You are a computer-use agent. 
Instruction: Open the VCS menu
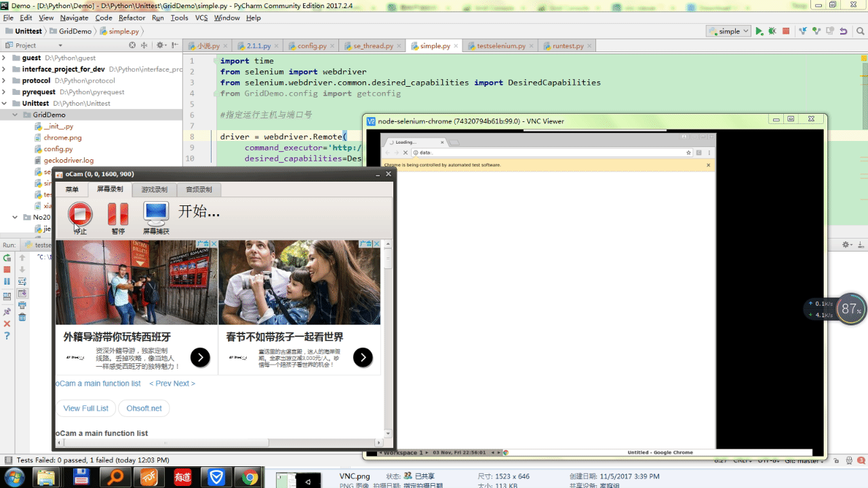[x=201, y=18]
